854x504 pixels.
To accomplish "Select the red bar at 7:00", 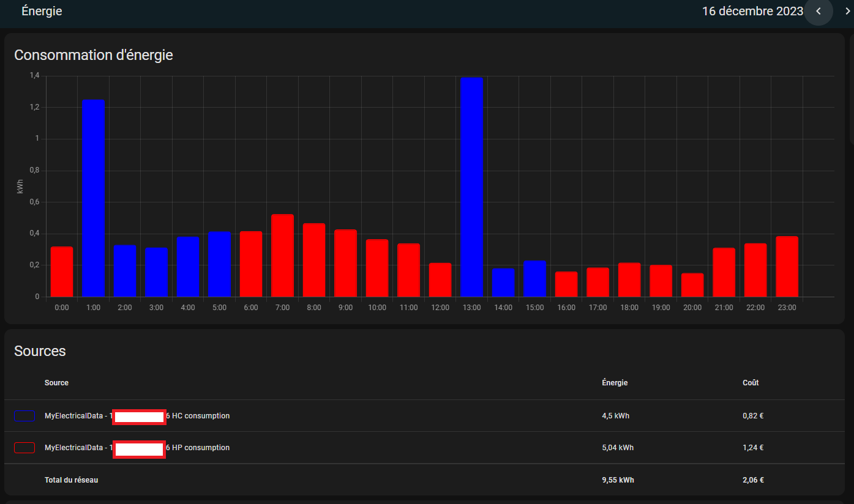I will click(x=282, y=255).
